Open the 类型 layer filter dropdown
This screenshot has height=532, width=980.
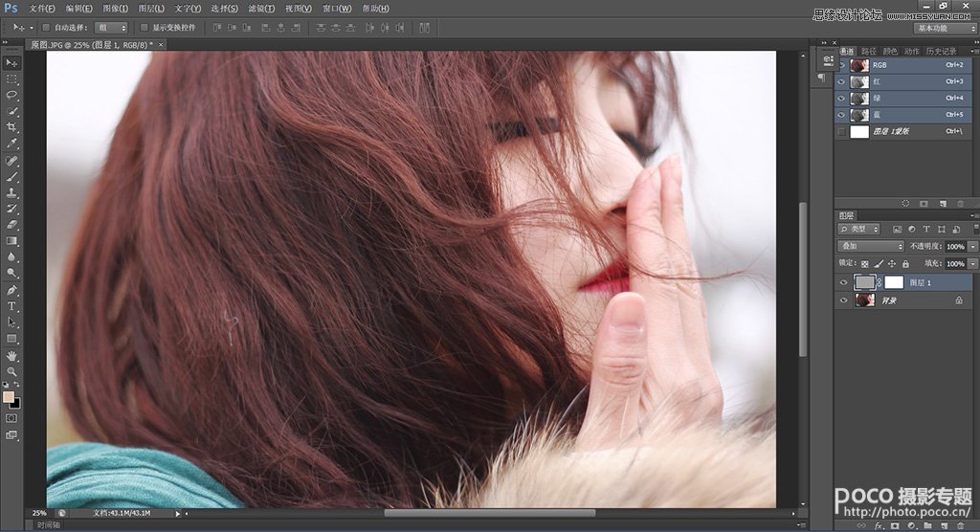pos(858,230)
